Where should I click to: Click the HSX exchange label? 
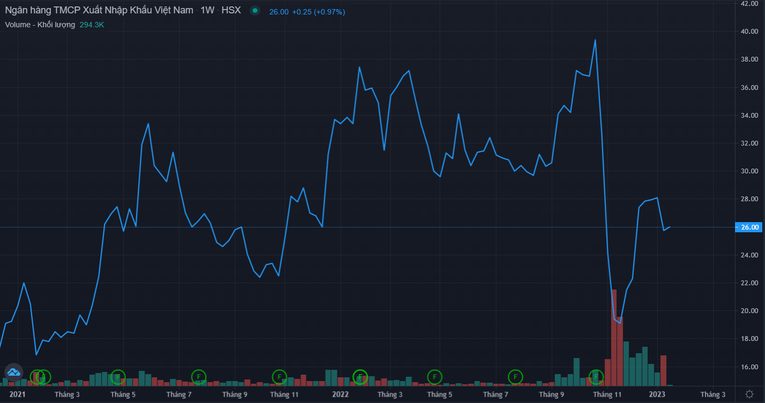click(x=231, y=10)
